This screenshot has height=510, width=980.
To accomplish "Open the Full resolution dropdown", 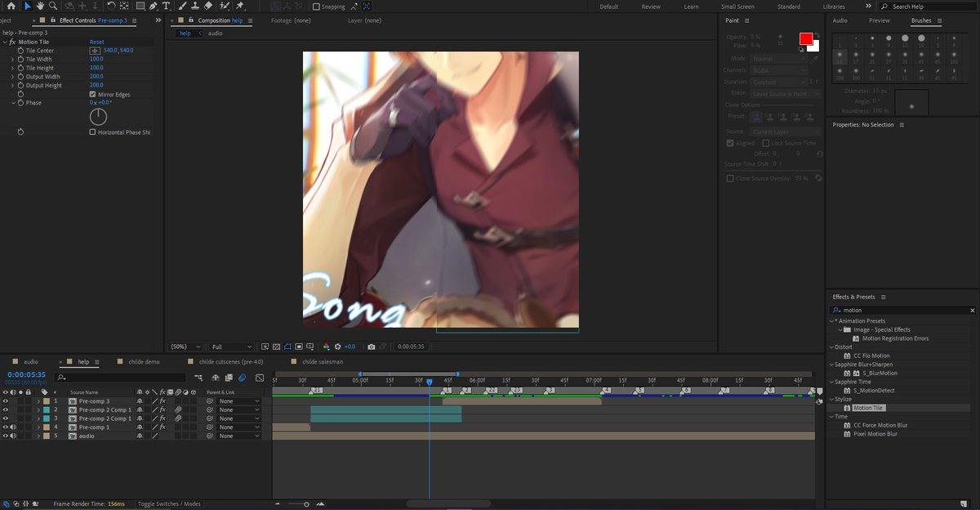I will coord(232,347).
